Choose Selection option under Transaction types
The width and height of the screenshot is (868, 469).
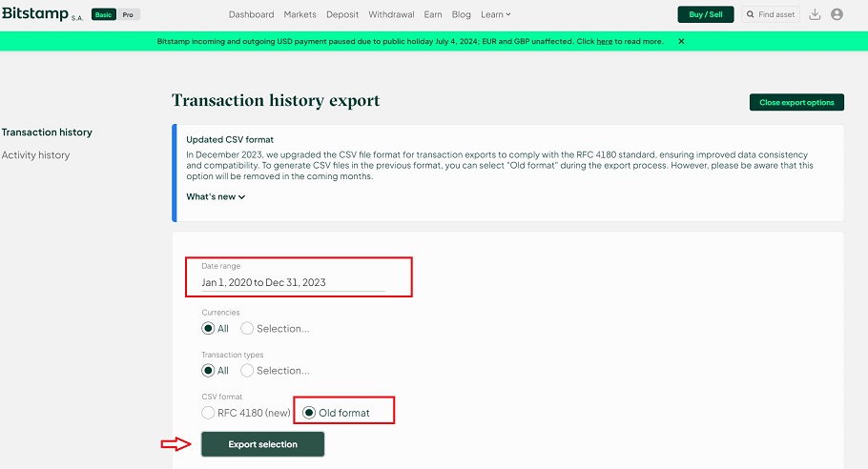[248, 370]
